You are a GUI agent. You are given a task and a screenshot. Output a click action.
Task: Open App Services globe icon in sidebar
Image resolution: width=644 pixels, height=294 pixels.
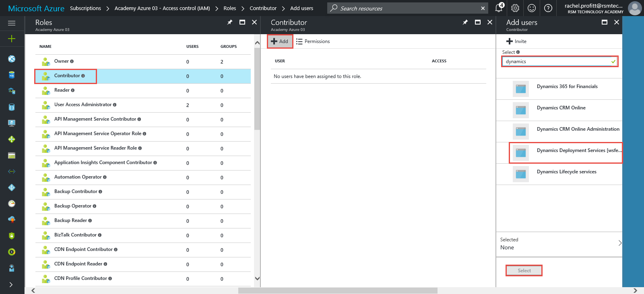(x=12, y=59)
